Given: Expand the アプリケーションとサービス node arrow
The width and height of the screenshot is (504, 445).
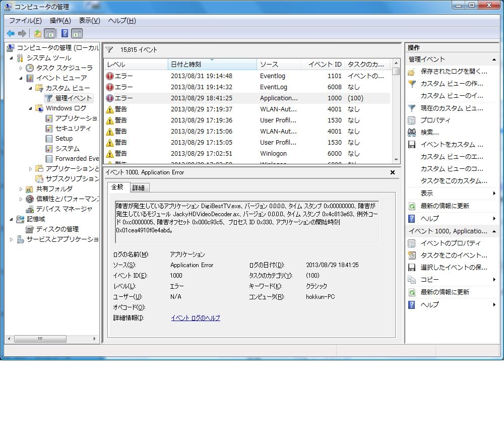Looking at the screenshot, I should [x=30, y=169].
